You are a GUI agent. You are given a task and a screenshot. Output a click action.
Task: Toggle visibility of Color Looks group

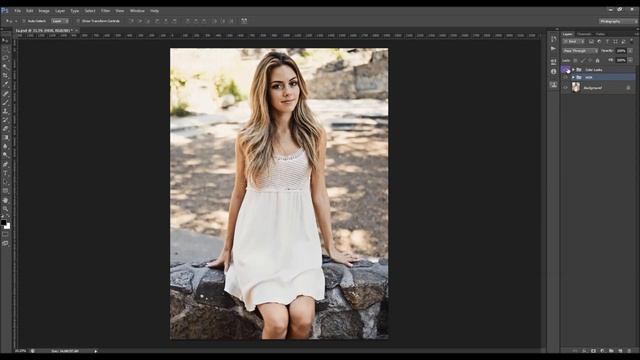coord(565,69)
